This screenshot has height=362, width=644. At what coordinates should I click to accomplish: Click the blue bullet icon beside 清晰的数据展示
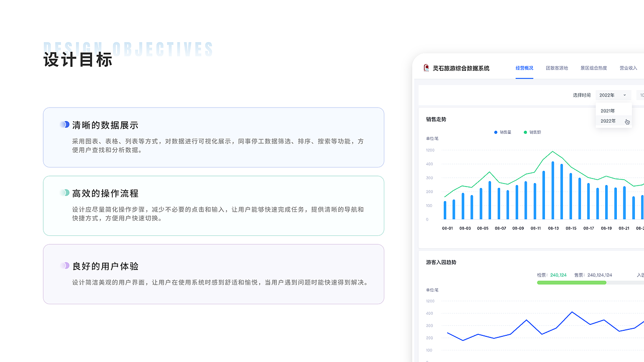point(64,124)
